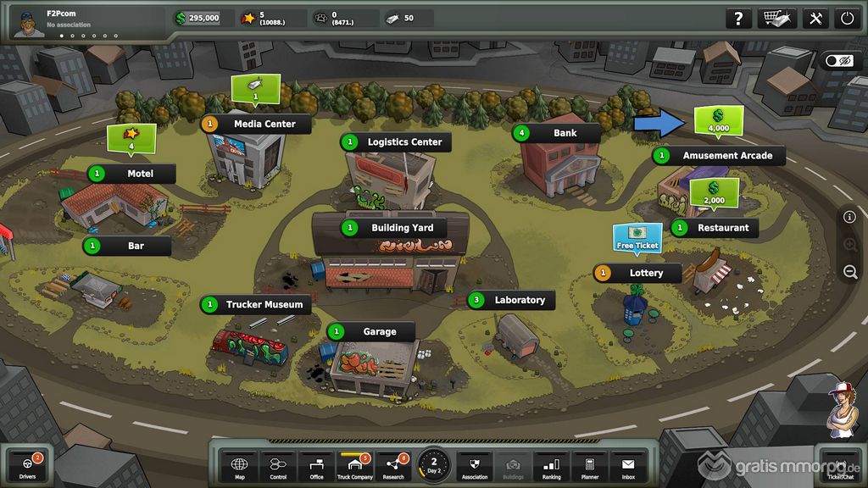Open the Drivers panel button
The width and height of the screenshot is (868, 488).
(x=25, y=467)
